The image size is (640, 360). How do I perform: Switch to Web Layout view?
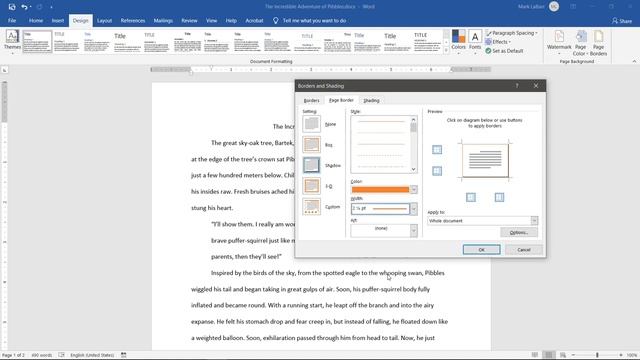click(x=563, y=355)
